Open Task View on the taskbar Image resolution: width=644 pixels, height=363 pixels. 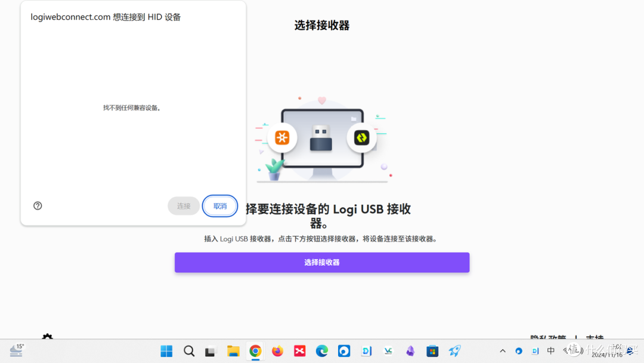(x=210, y=352)
